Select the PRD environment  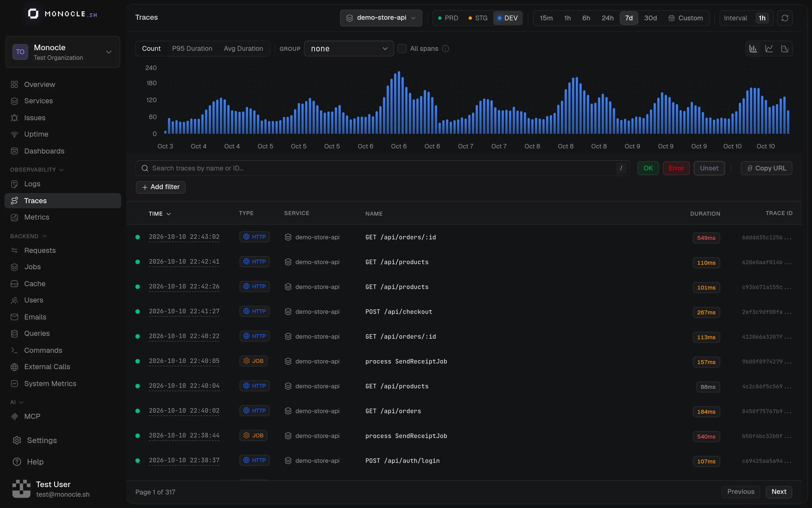tap(448, 18)
